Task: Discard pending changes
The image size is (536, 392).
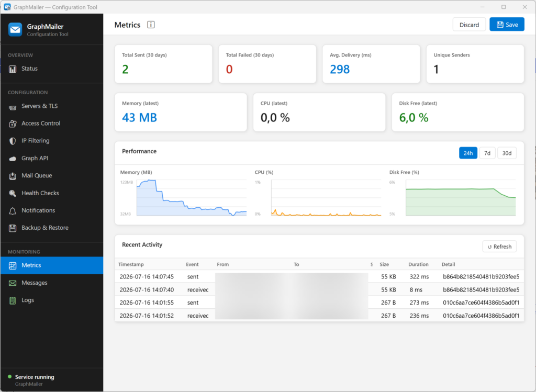Action: (469, 25)
